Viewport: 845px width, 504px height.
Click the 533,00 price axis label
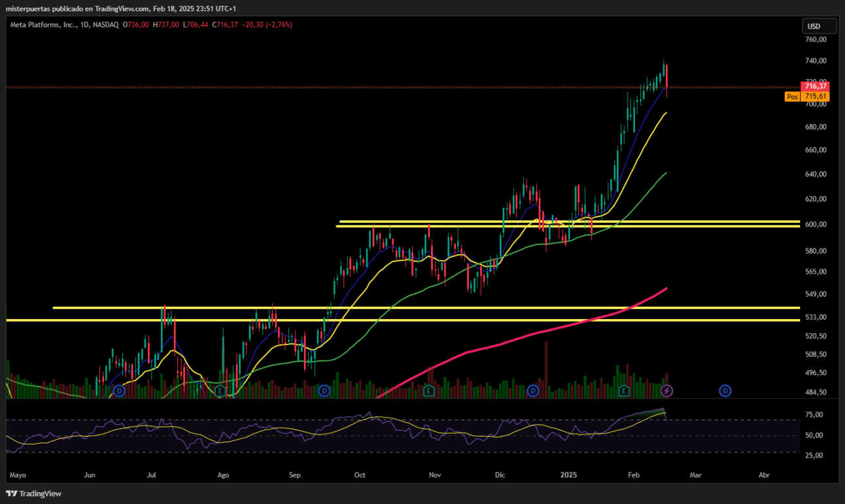[x=817, y=317]
